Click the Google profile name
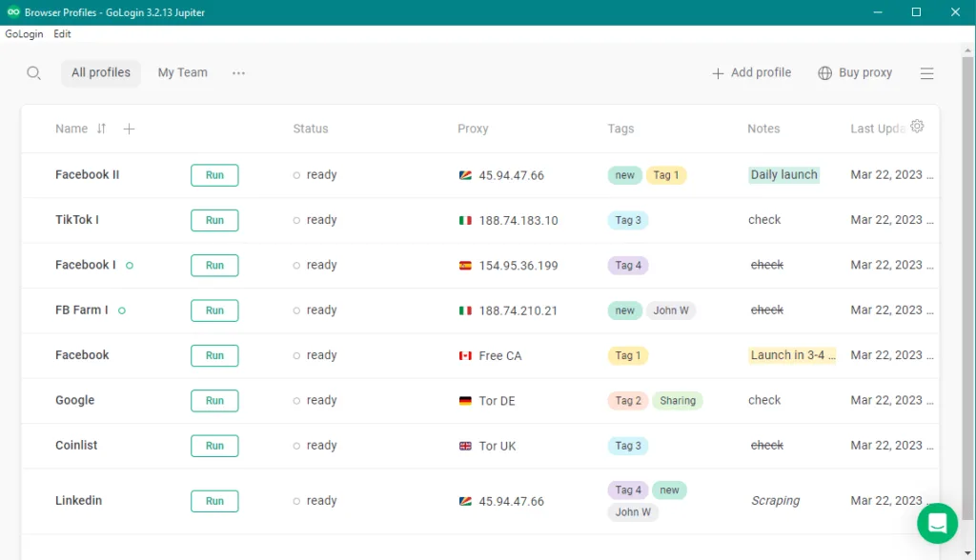The image size is (976, 560). (74, 401)
